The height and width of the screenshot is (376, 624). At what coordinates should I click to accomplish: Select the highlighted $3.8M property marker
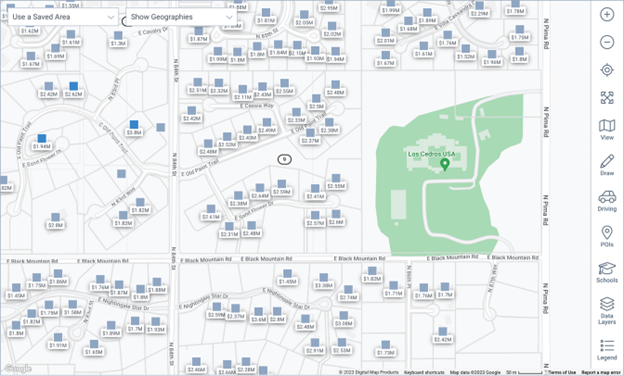134,128
